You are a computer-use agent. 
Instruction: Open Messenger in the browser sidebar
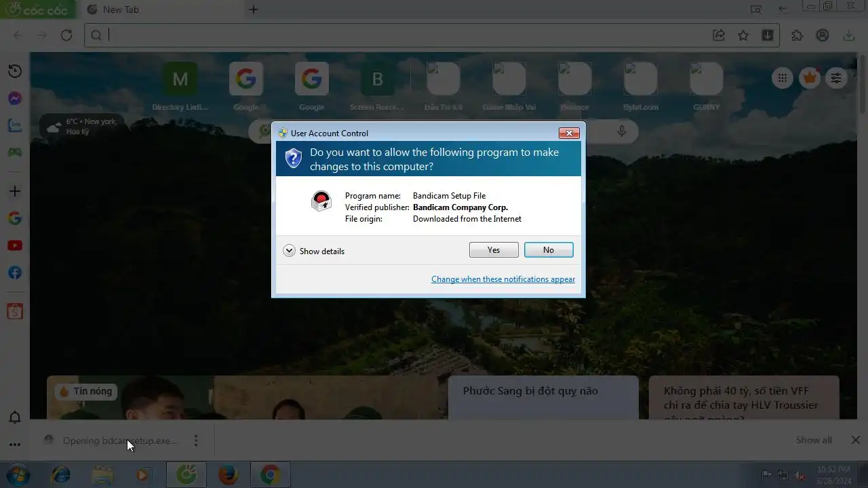[x=15, y=98]
